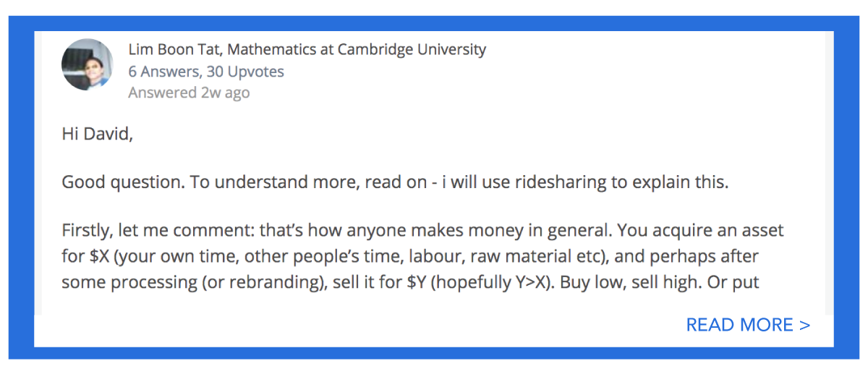Click the paragraph beginning Firstly, let me comment
Viewport: 868px width, 369px height.
[x=422, y=256]
